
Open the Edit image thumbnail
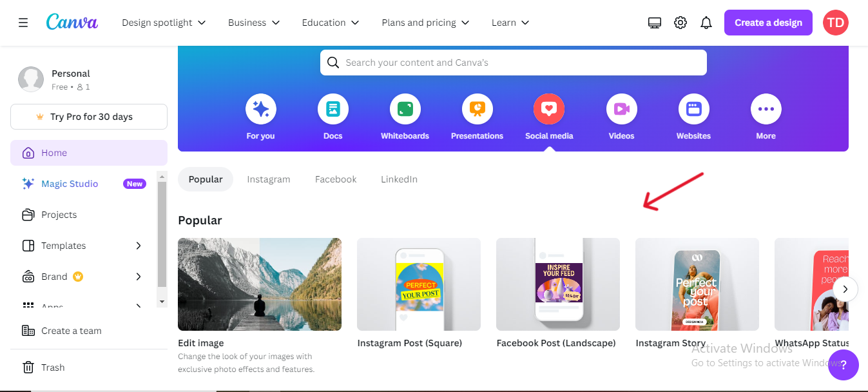260,284
